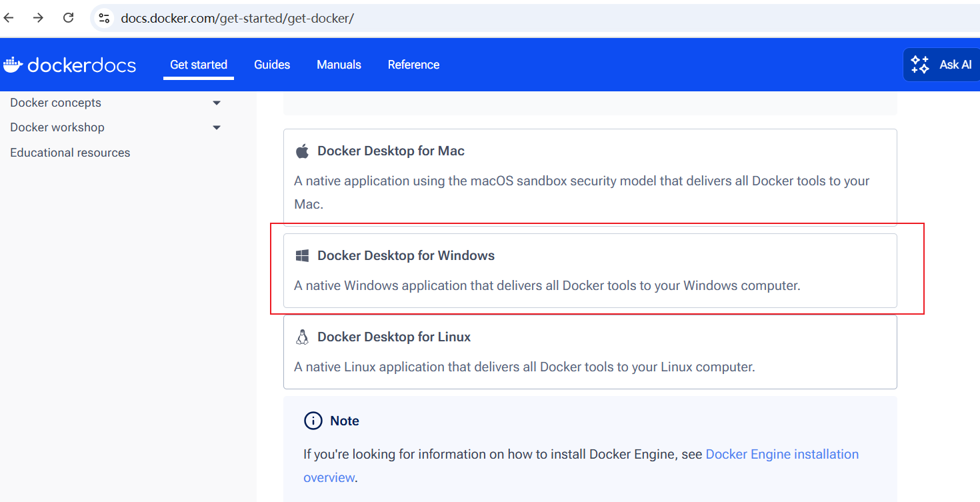
Task: Click the native Linux application description
Action: click(x=525, y=367)
